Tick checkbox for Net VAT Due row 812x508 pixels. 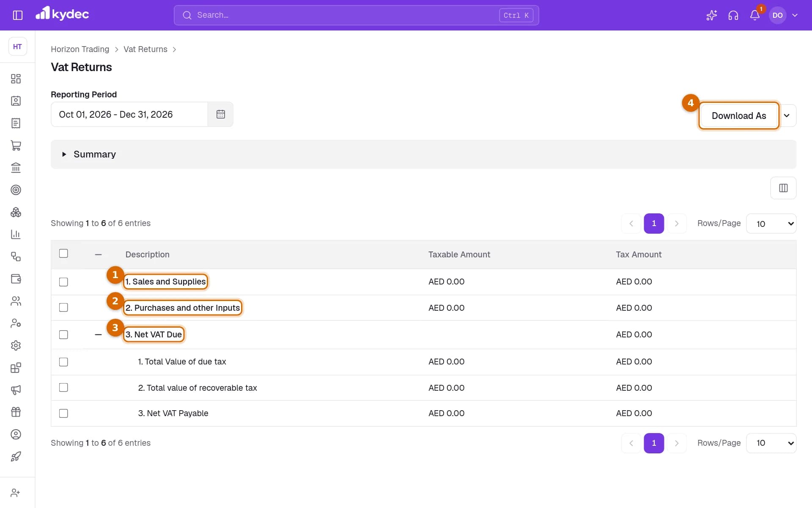63,334
